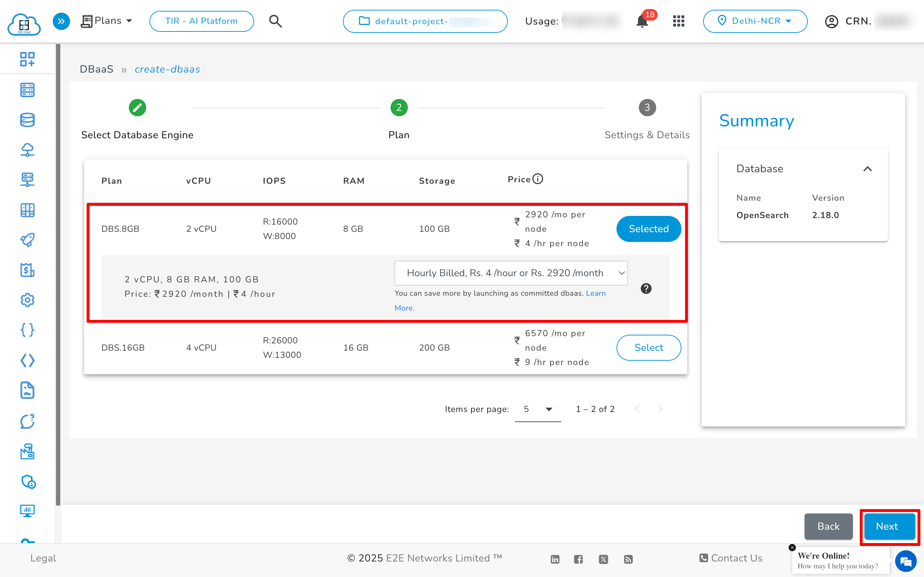Go to the Settings & Details step
The width and height of the screenshot is (924, 577).
coord(646,108)
